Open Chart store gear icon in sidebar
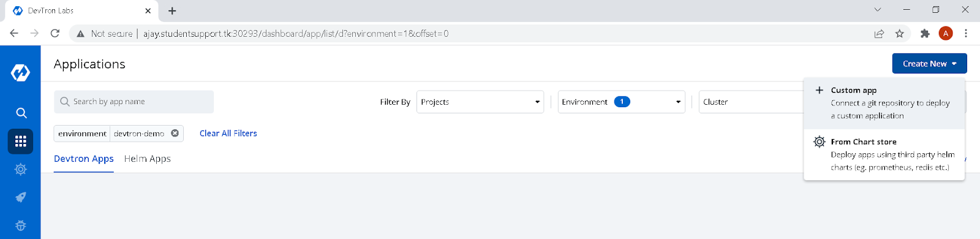This screenshot has width=980, height=239. [x=21, y=169]
